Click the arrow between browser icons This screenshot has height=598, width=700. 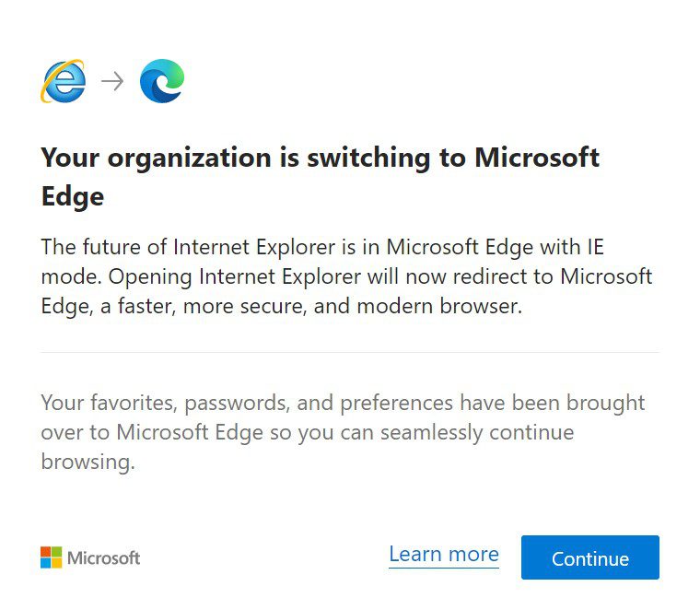click(x=112, y=81)
